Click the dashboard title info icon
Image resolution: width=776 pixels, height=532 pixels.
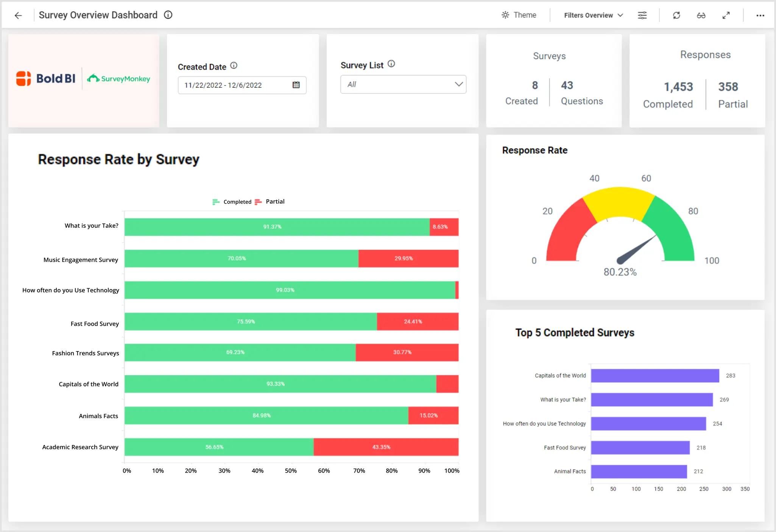pos(168,15)
